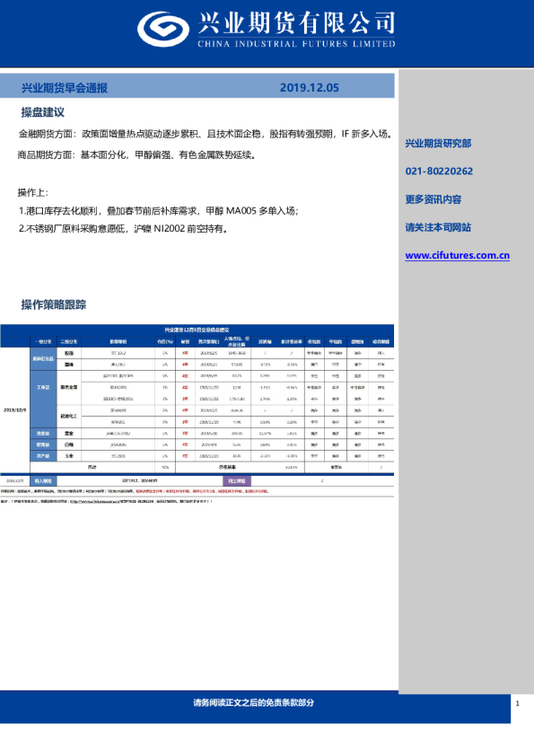Click the 黄金 cell in the table

[x=69, y=433]
